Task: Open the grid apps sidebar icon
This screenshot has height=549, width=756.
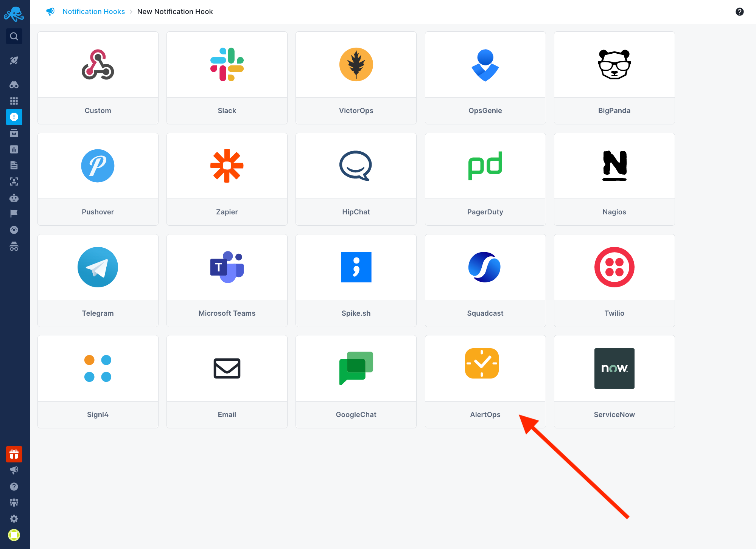Action: click(14, 101)
